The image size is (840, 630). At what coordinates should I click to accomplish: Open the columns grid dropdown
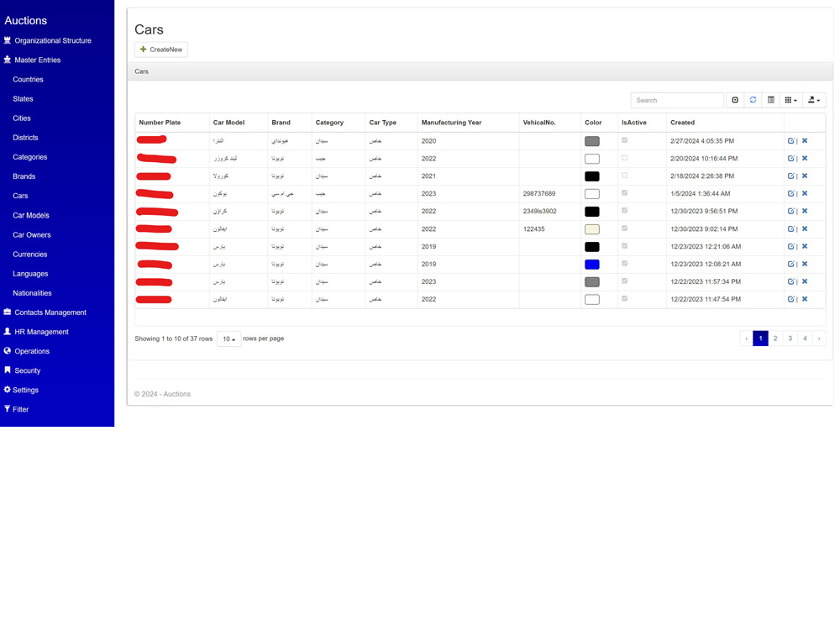tap(790, 100)
